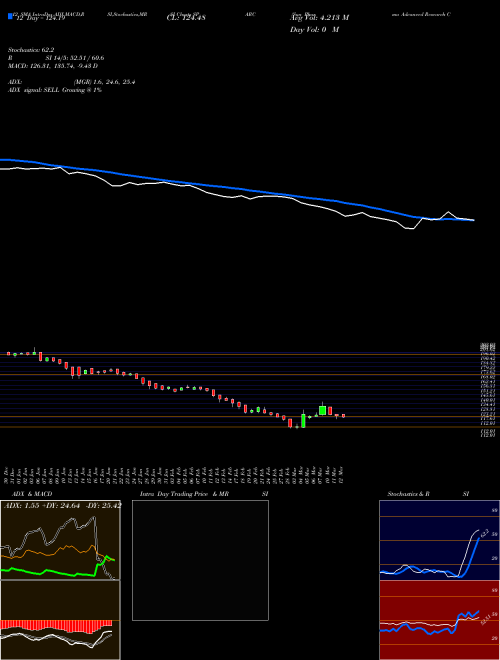The width and height of the screenshot is (500, 660).
Task: Click the dark blue Stochastics sub-chart
Action: (x=439, y=540)
